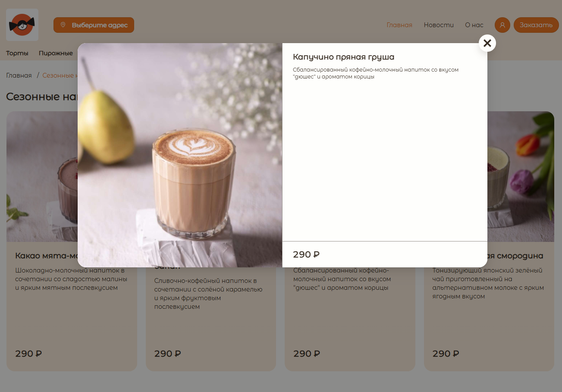Open the О нас page
Image resolution: width=562 pixels, height=392 pixels.
[x=474, y=25]
